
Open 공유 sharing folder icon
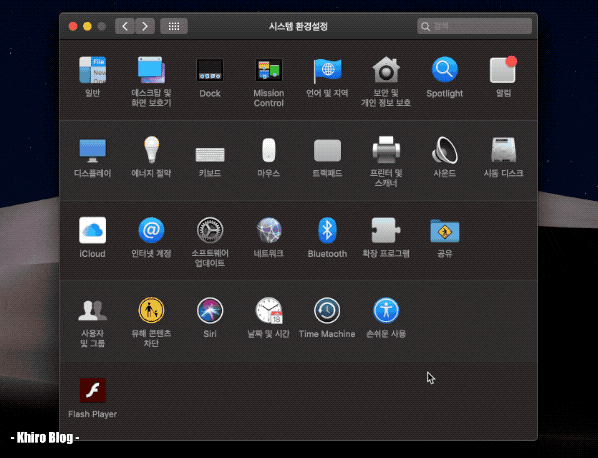point(445,231)
